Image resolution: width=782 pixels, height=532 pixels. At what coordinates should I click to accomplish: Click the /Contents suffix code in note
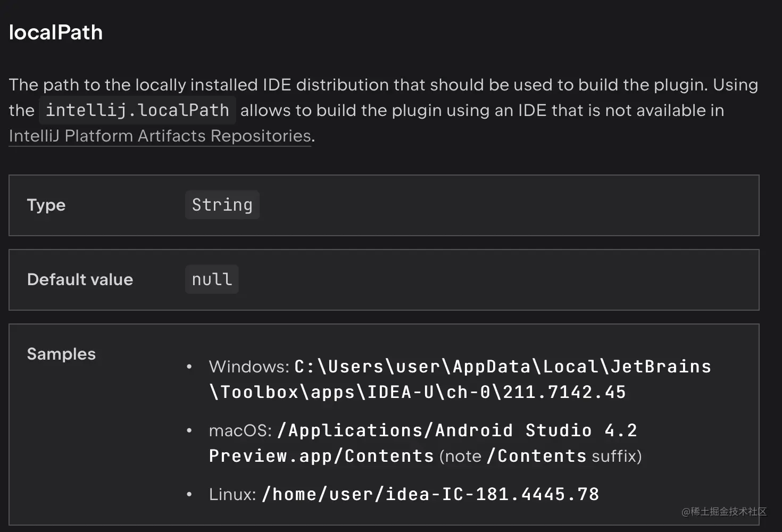point(536,456)
